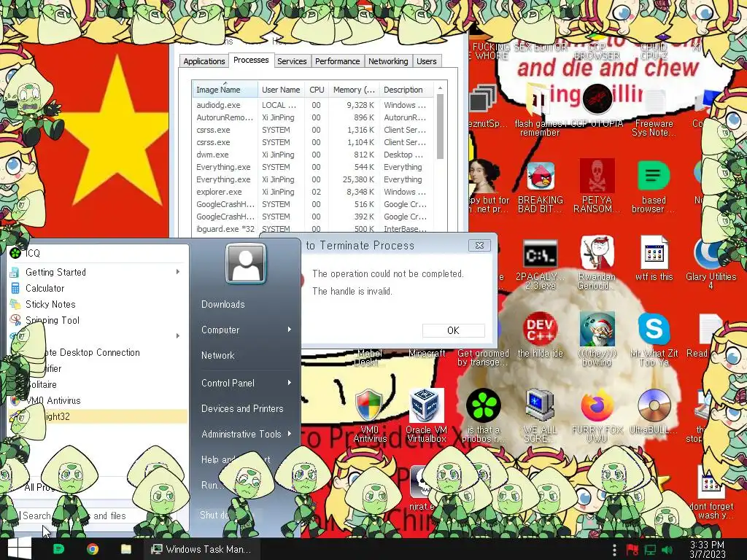This screenshot has width=747, height=560.
Task: Open the Rwandan Genocid desktop icon
Action: coord(597,253)
